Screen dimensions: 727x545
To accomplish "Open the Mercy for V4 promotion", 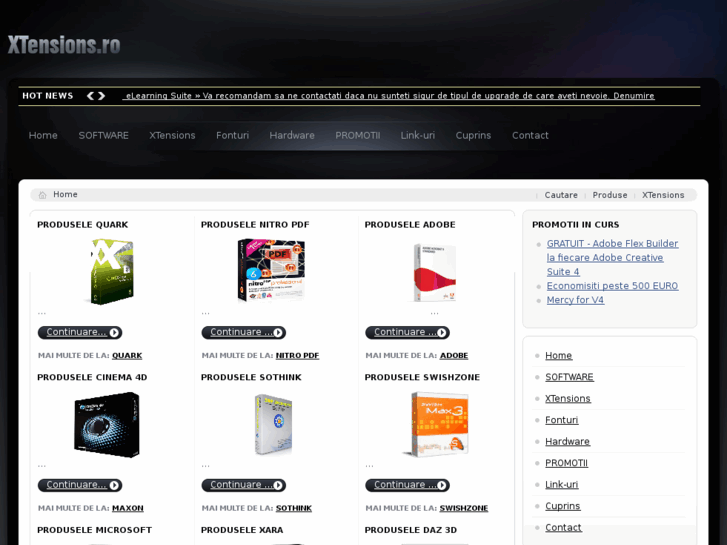I will click(575, 300).
